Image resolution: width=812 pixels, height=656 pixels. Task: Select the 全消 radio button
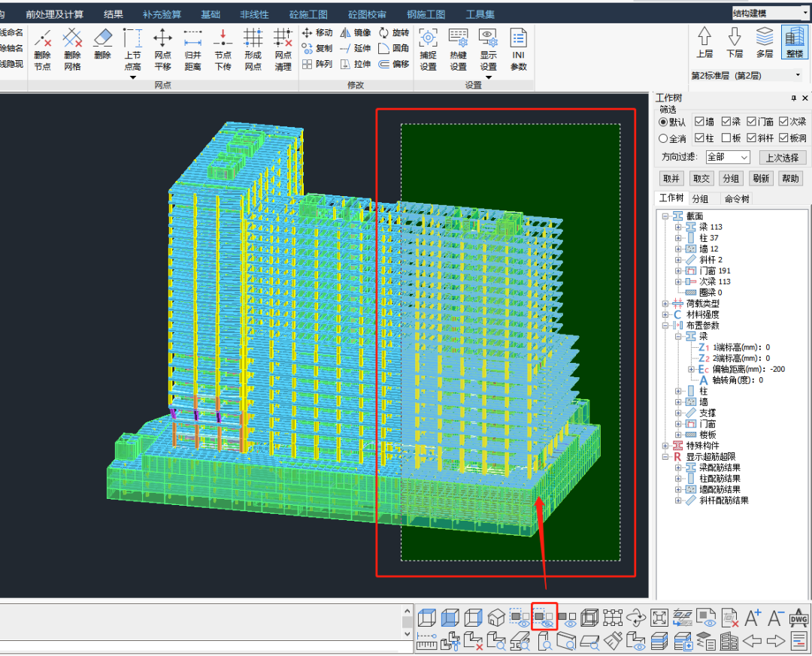(x=663, y=138)
